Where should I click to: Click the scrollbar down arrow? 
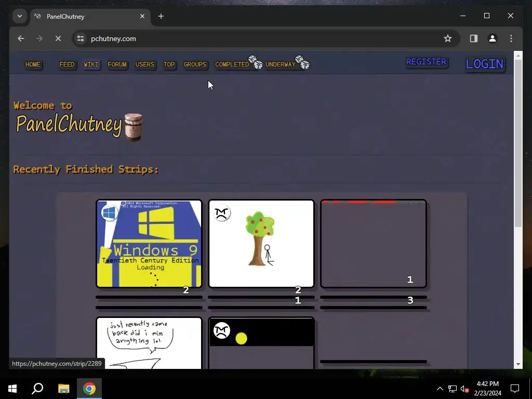pyautogui.click(x=518, y=364)
